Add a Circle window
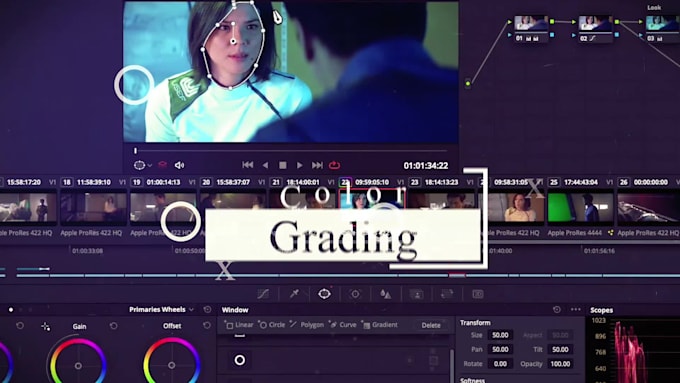This screenshot has height=383, width=680. [x=272, y=324]
